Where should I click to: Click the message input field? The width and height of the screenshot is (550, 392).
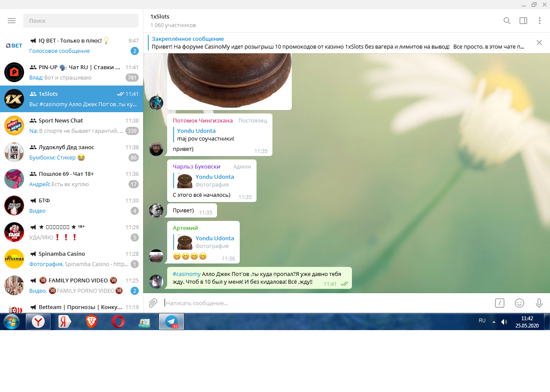click(x=326, y=303)
